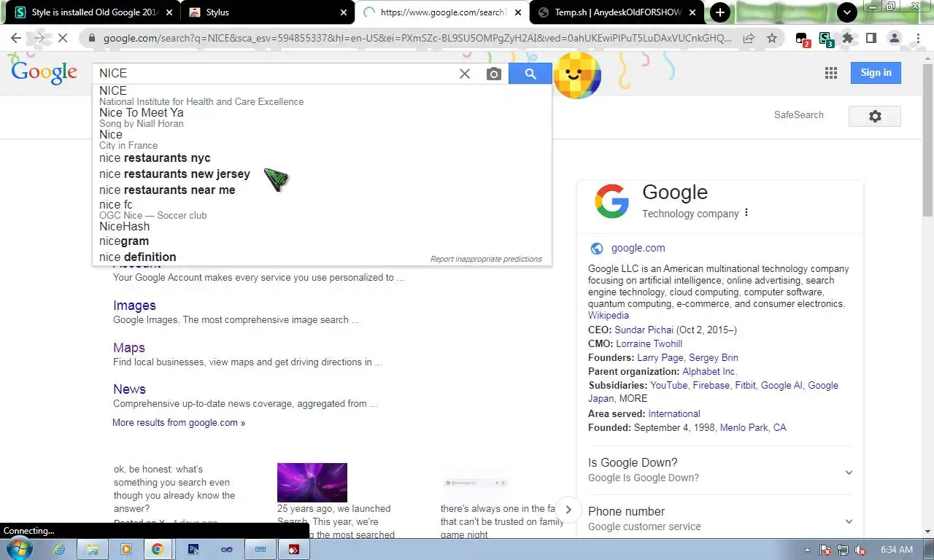The image size is (934, 560).
Task: Click More results from google.com
Action: (x=179, y=423)
